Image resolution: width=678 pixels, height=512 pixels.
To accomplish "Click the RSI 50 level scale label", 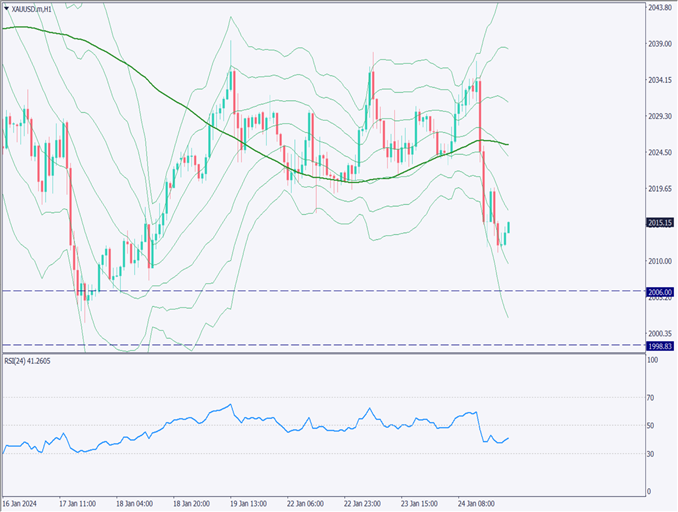I will tap(651, 426).
